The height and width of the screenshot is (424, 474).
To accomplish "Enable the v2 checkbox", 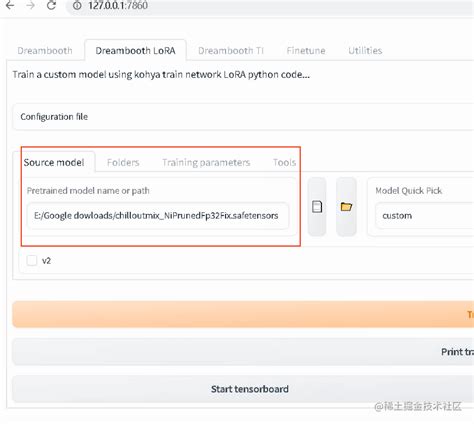I will (x=32, y=260).
